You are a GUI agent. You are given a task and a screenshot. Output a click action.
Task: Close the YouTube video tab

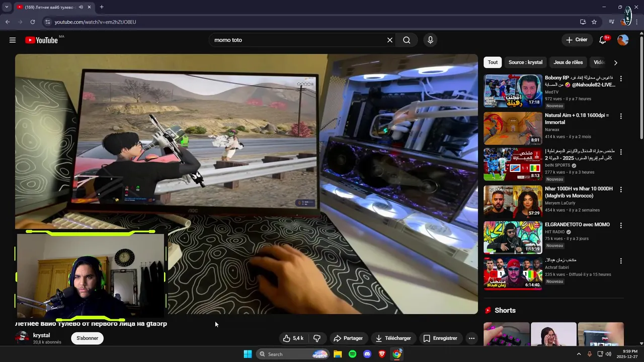[90, 7]
